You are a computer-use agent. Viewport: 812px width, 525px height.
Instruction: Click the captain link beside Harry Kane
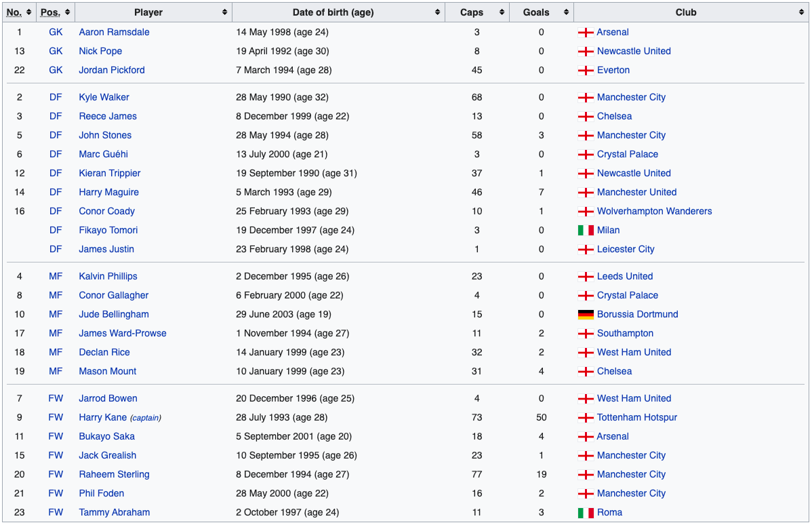[x=146, y=418]
